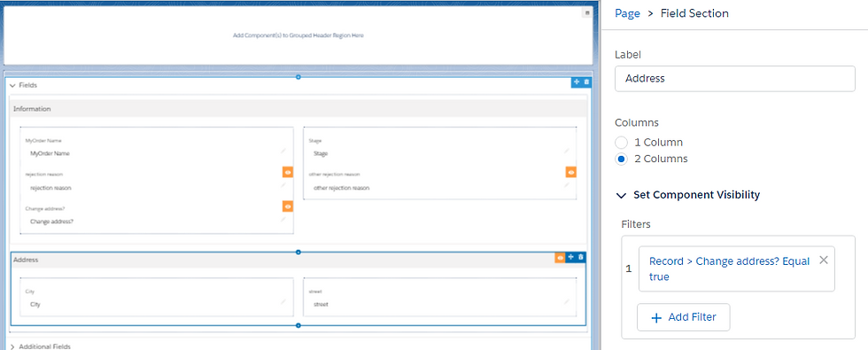Click the move icon on the Address section

[570, 258]
